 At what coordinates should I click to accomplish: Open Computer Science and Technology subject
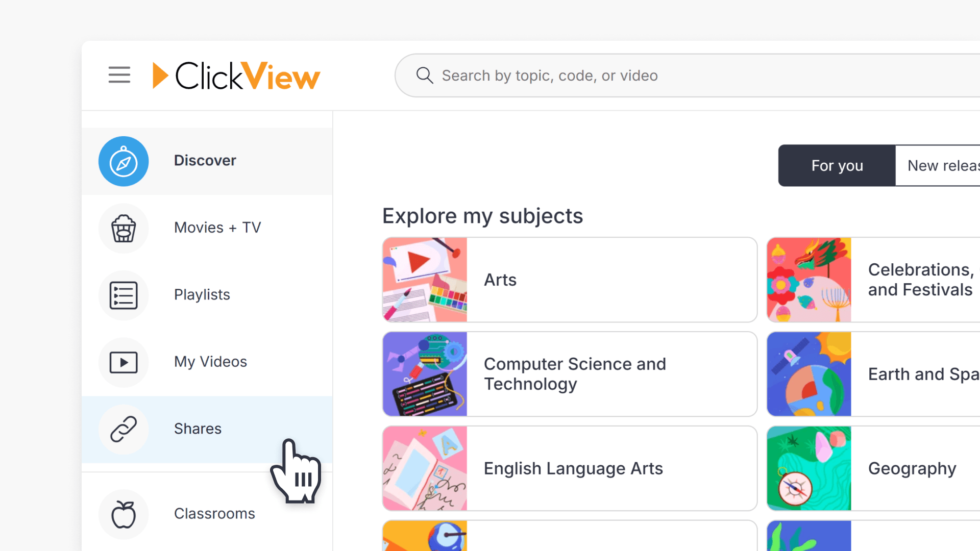click(x=569, y=373)
